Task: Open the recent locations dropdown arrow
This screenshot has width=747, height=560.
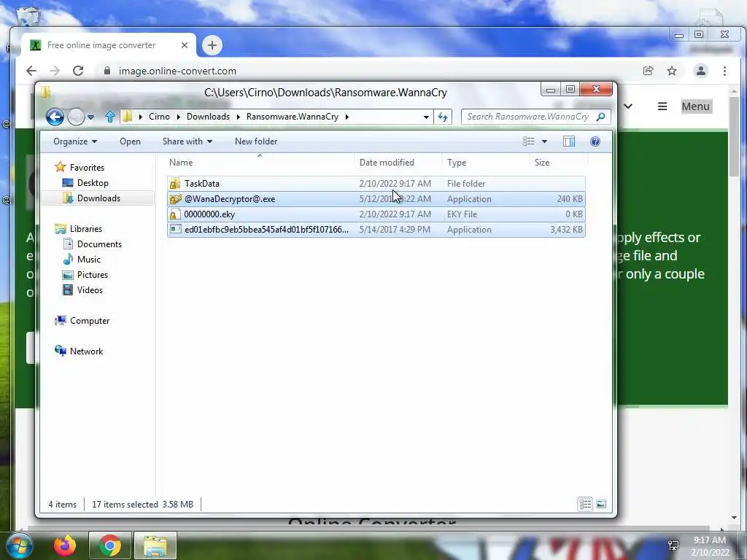Action: (x=90, y=117)
